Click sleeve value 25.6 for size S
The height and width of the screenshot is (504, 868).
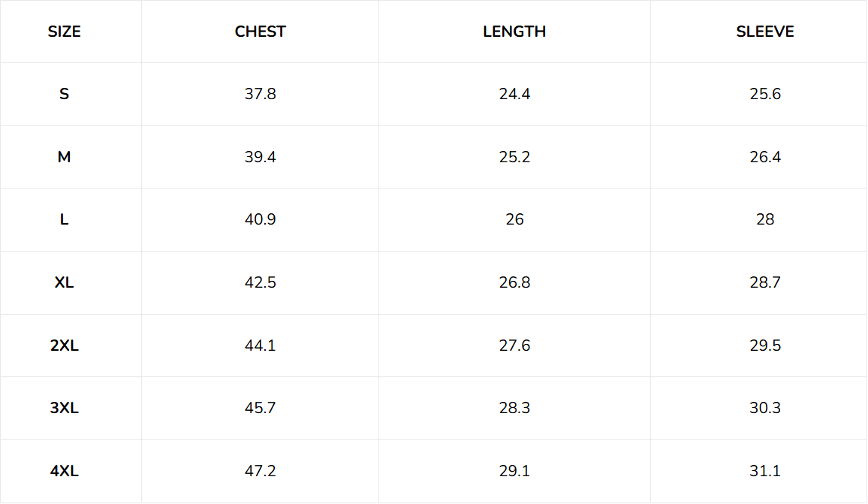click(x=765, y=94)
